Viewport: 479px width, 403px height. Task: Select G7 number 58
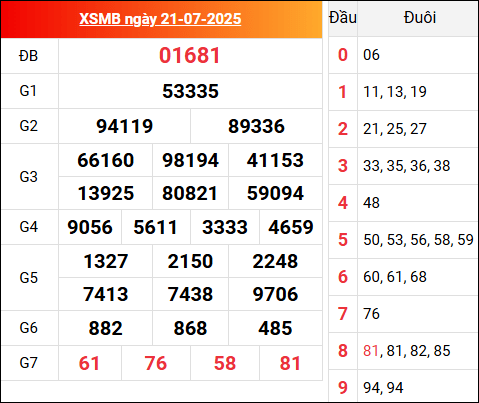[225, 363]
